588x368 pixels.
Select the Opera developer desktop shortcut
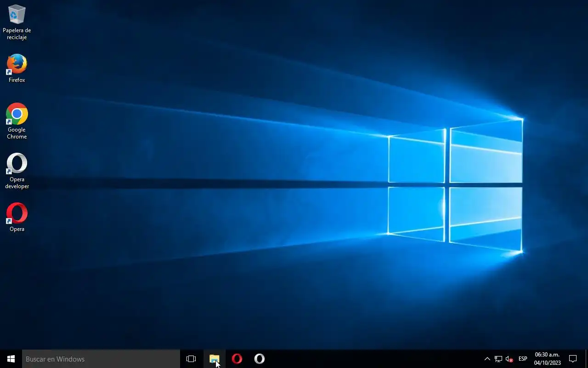(x=17, y=171)
